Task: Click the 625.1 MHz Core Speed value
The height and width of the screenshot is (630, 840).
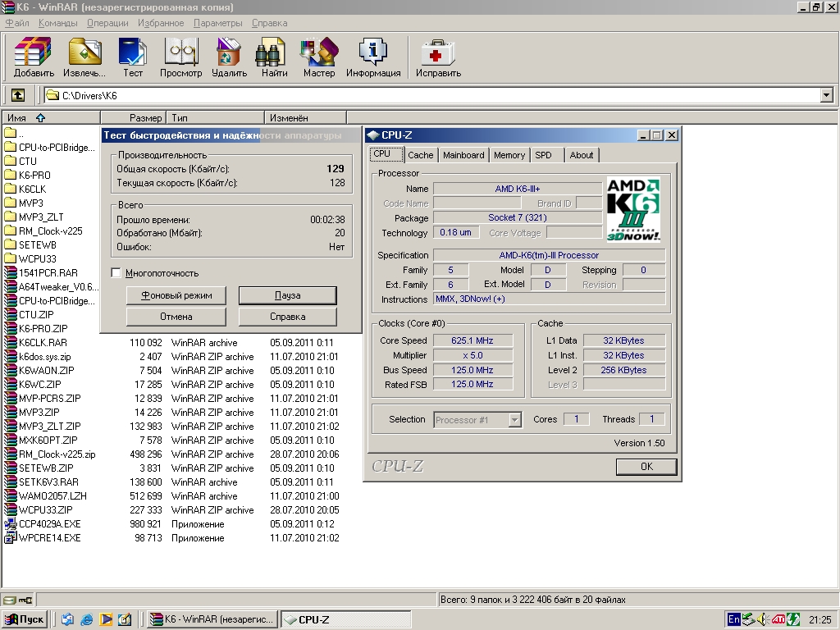Action: point(472,340)
